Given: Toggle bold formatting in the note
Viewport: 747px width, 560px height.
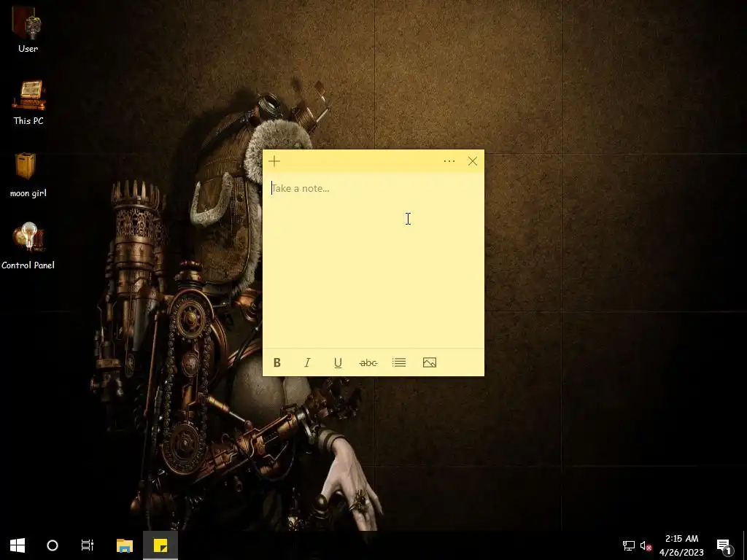Looking at the screenshot, I should (276, 363).
